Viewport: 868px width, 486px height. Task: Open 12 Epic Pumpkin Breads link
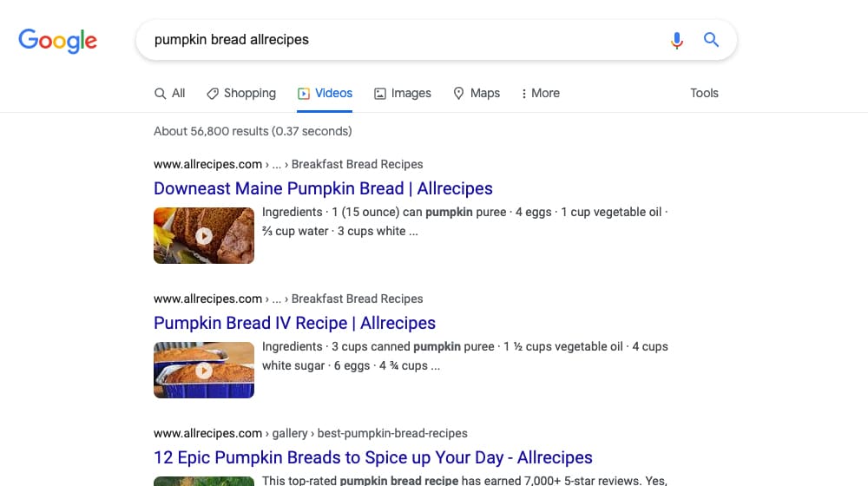pos(372,457)
